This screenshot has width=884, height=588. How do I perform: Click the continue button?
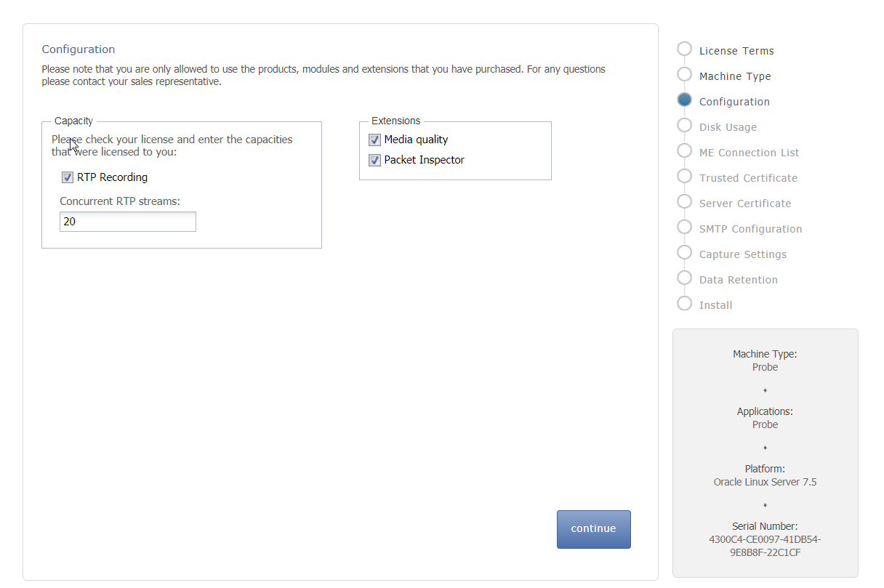coord(594,529)
